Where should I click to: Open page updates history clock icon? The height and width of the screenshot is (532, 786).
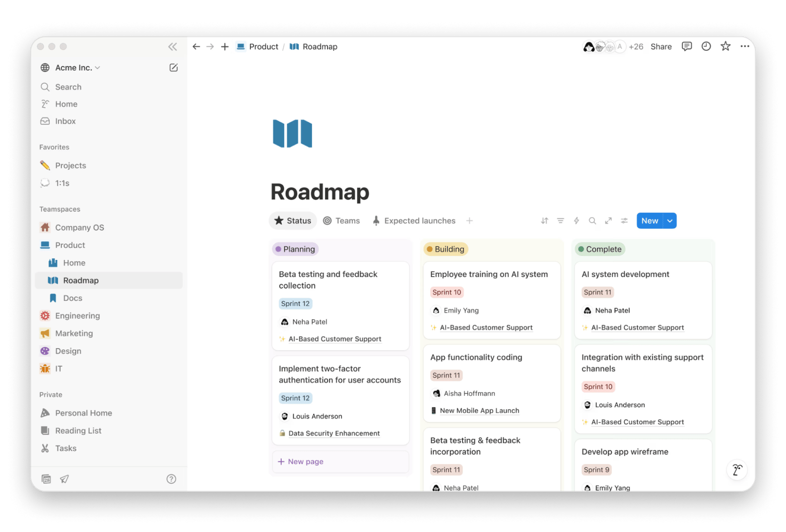(706, 46)
